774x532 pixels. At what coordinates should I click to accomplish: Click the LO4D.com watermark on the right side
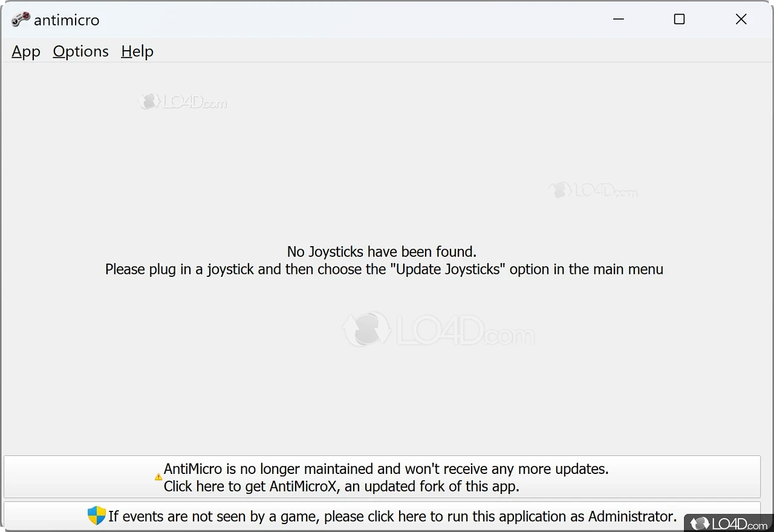(593, 191)
